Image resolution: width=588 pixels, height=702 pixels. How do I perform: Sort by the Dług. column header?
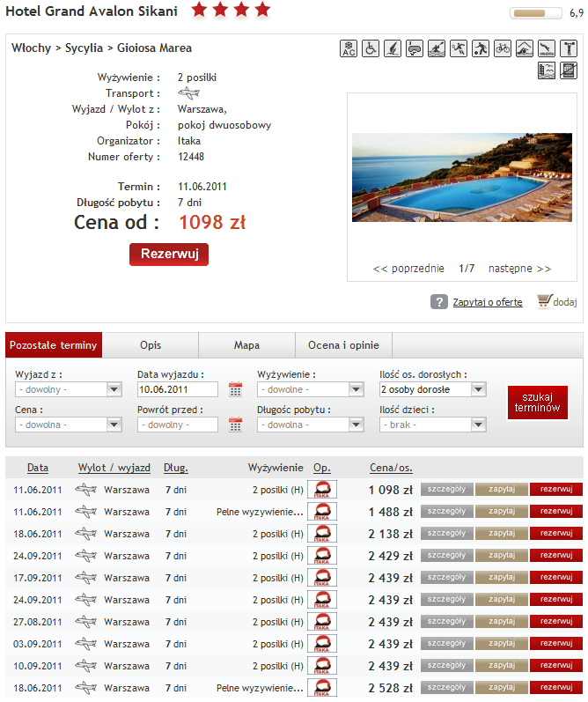tap(176, 468)
